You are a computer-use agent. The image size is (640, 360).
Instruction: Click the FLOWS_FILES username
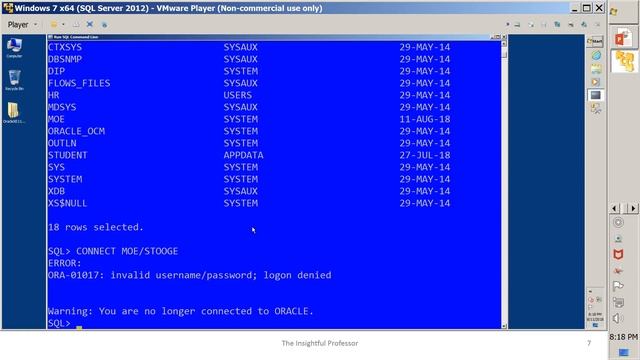tap(79, 83)
